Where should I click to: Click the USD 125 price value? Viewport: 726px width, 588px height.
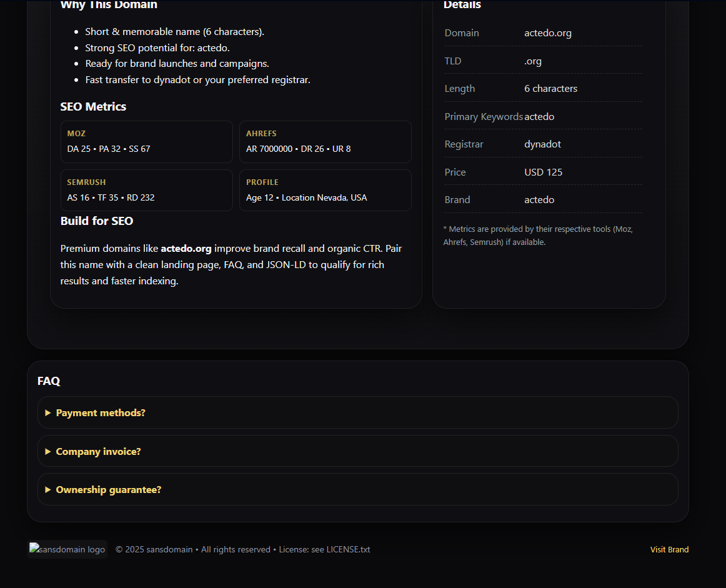(543, 172)
